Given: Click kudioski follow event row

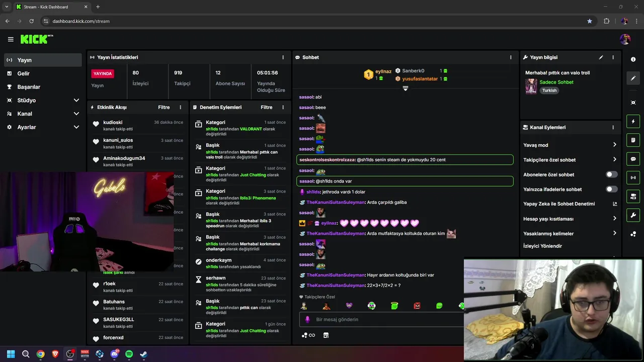Looking at the screenshot, I should click(138, 126).
